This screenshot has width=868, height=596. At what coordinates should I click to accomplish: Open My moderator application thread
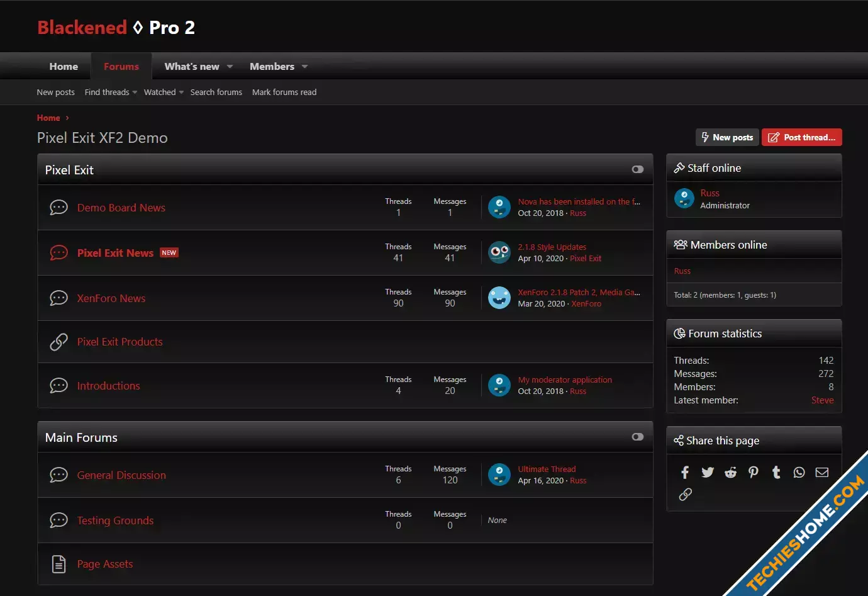click(565, 380)
